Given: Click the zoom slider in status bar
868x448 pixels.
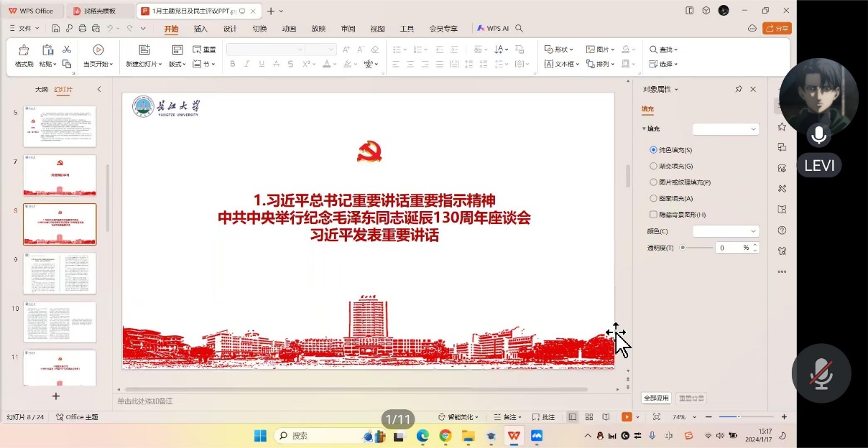Looking at the screenshot, I should 739,417.
